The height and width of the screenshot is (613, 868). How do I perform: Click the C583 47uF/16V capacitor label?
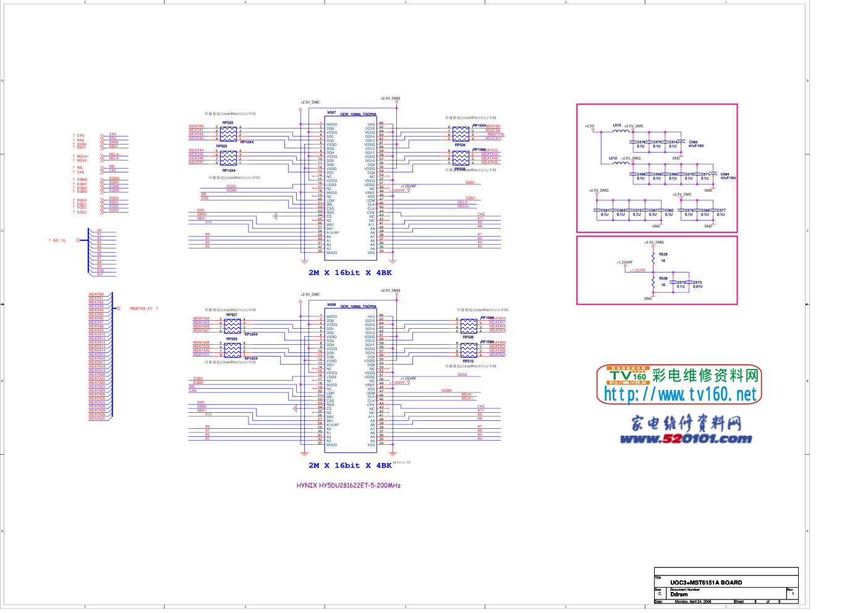pos(696,144)
